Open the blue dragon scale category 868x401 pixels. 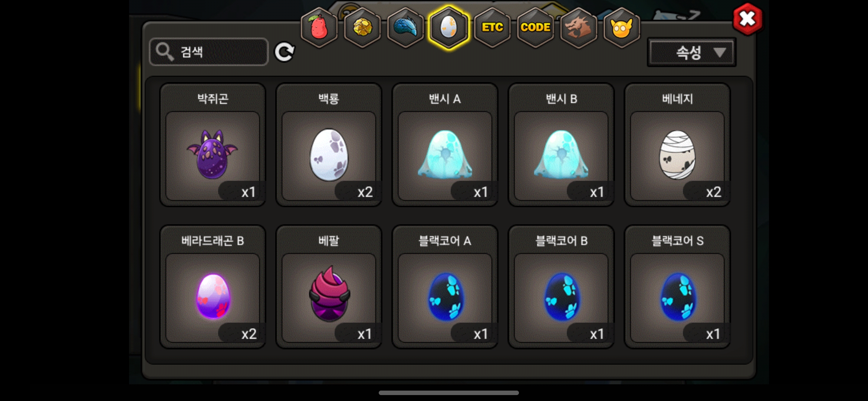(405, 27)
